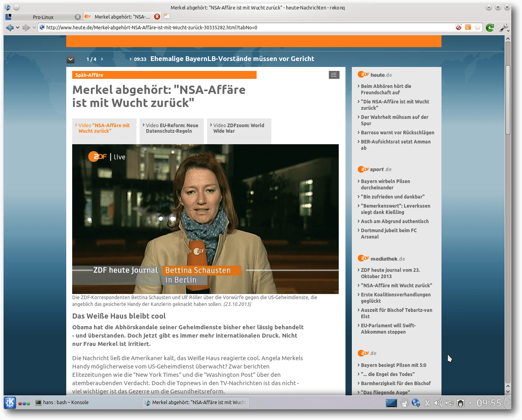Switch to hans : bash – Konsole task
The height and width of the screenshot is (420, 522).
click(x=61, y=403)
